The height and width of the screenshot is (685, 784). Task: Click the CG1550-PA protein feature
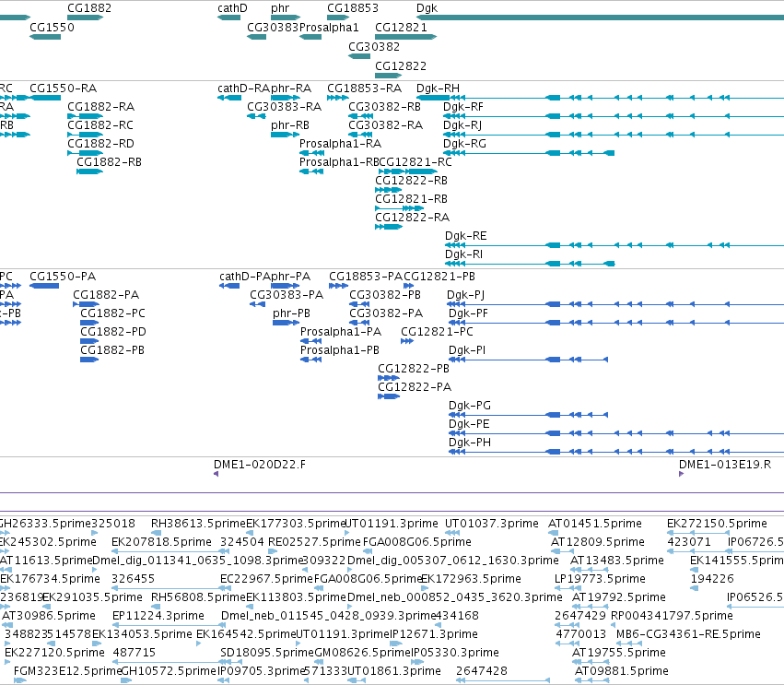click(x=44, y=286)
